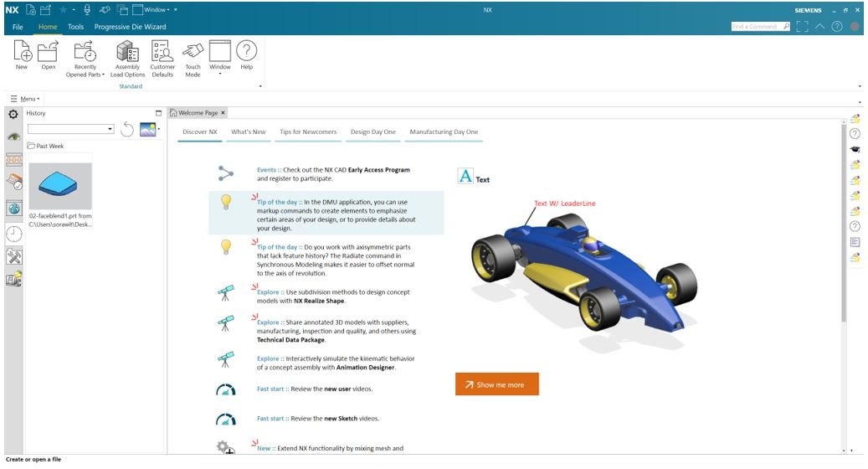The width and height of the screenshot is (868, 469).
Task: Open the Window dropdown in title bar
Action: click(152, 9)
